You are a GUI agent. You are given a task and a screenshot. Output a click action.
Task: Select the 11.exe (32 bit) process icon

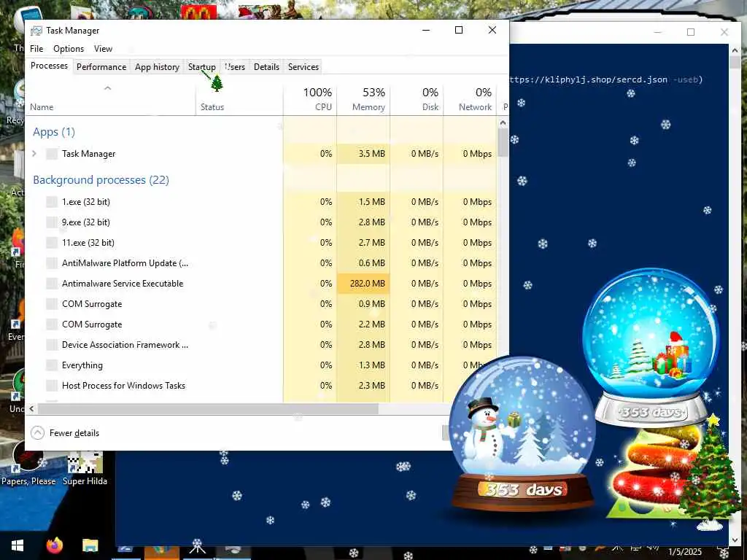coord(52,243)
